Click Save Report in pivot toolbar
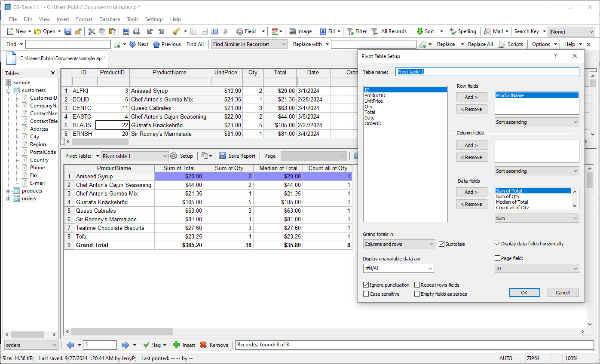Image resolution: width=600 pixels, height=364 pixels. [x=237, y=156]
